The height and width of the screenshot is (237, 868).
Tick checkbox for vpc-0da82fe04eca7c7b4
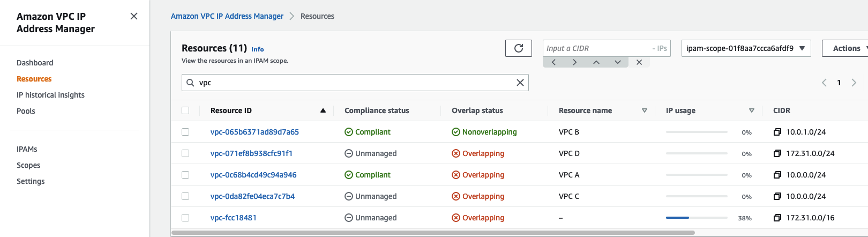click(185, 196)
